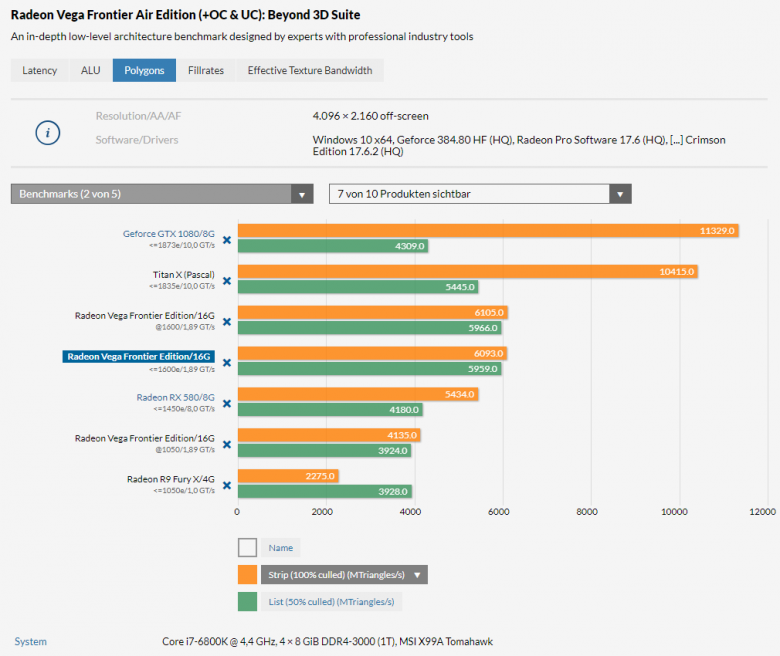This screenshot has width=780, height=656.
Task: Open the 7 von 10 Produkten sichtbar dropdown
Action: [480, 194]
